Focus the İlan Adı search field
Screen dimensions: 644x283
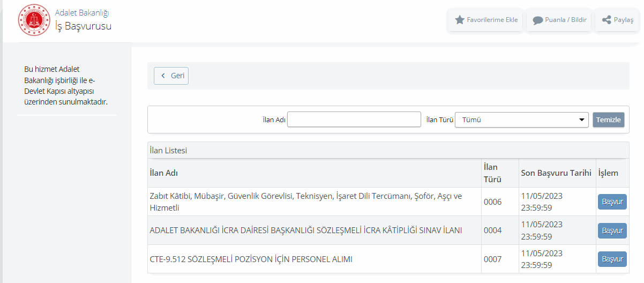click(354, 120)
